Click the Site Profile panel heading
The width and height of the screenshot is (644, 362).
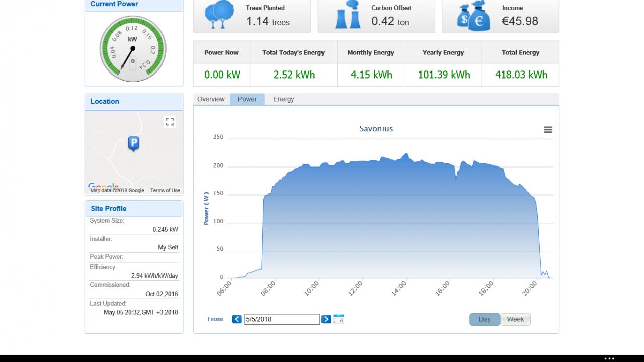(109, 208)
